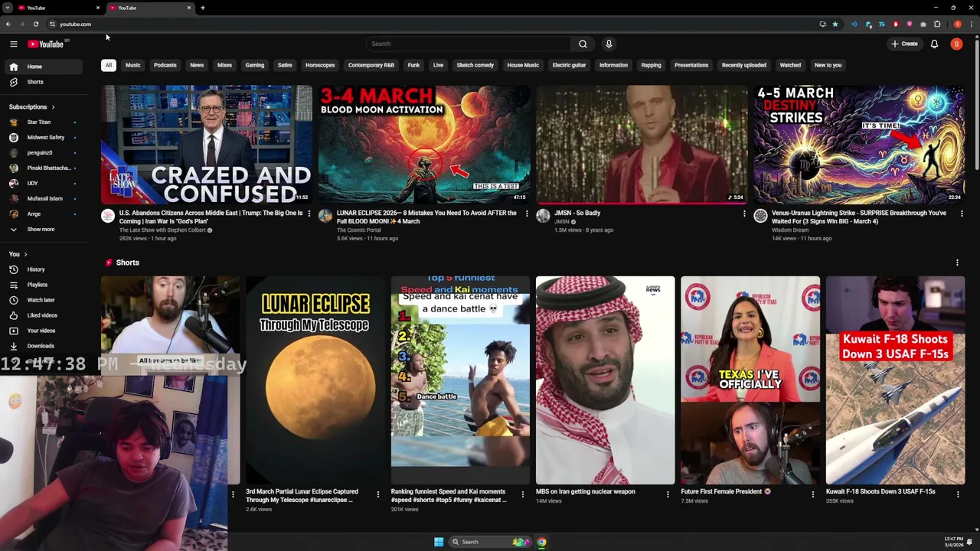Viewport: 980px width, 551px height.
Task: Switch to the second YouTube browser tab
Action: [x=149, y=8]
